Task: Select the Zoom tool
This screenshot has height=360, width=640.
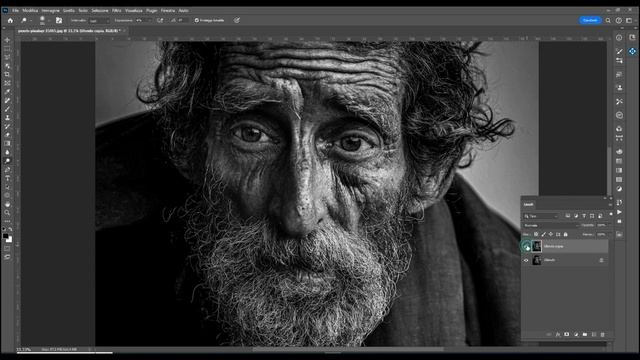Action: 7,212
